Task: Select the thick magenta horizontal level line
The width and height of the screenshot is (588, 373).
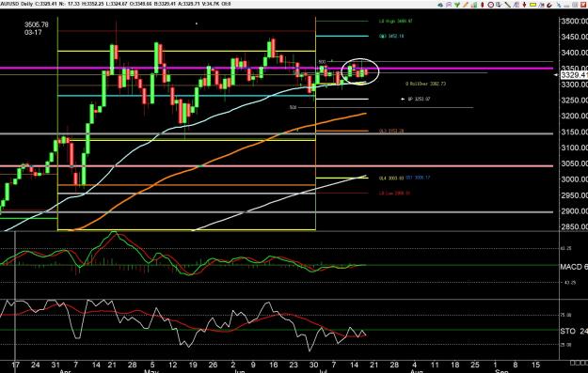Action: coord(277,69)
